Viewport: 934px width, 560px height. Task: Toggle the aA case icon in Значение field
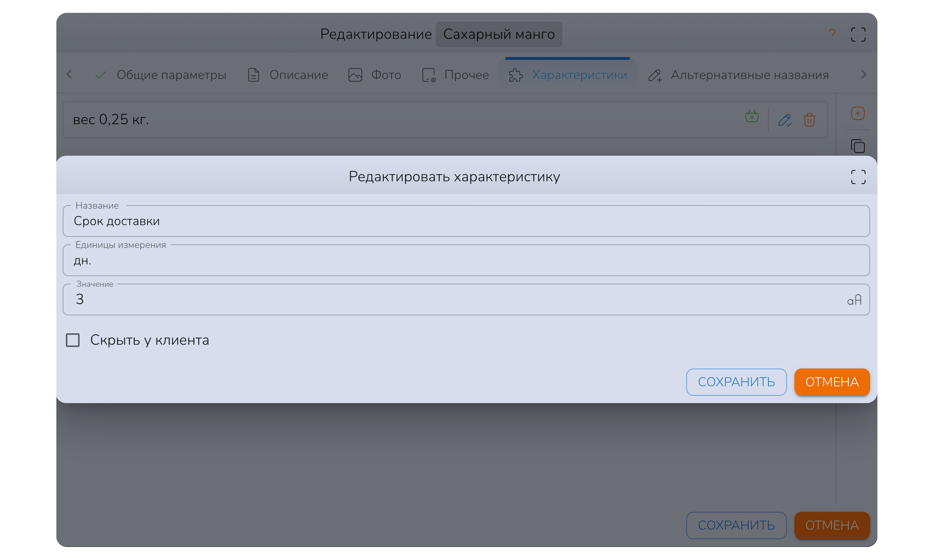854,300
